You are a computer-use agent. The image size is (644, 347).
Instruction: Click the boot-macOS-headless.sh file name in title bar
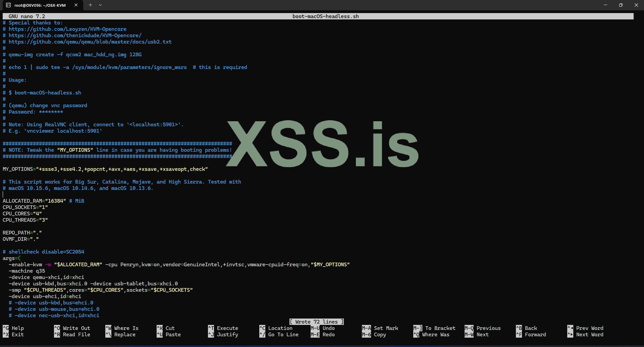(325, 16)
